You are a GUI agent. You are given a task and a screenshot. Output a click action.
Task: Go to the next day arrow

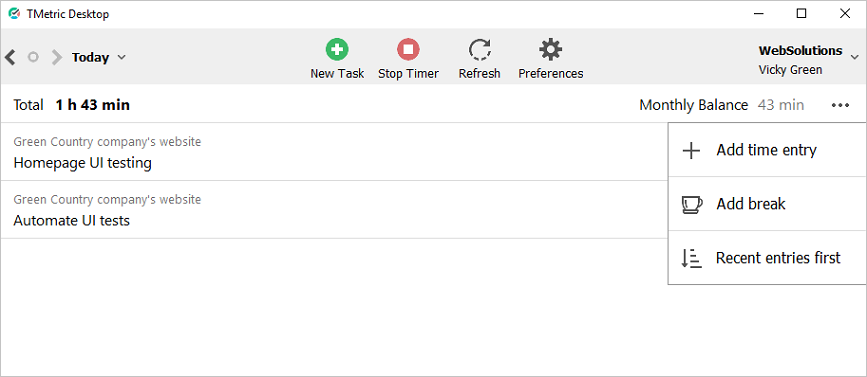[57, 57]
